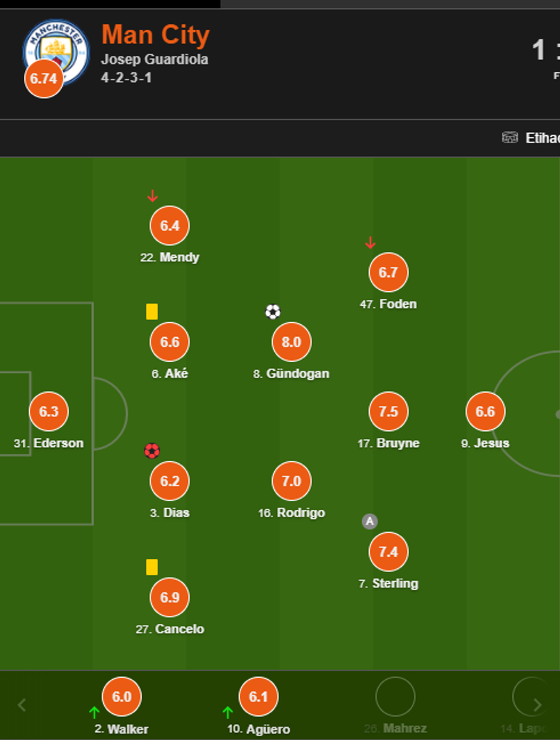This screenshot has width=560, height=740.
Task: Open Jesus player rating bubble
Action: click(485, 411)
